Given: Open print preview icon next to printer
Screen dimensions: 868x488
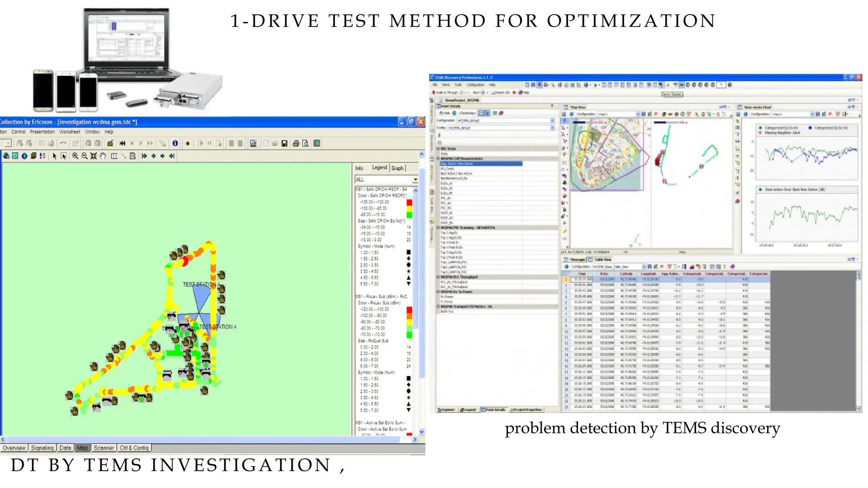Looking at the screenshot, I should 305,144.
